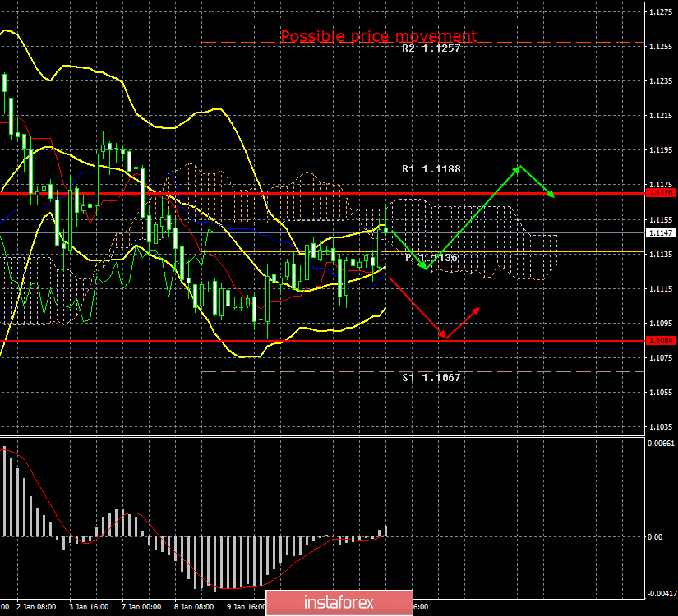Click the 1.1135 price scale label
The image size is (678, 616).
coord(661,254)
